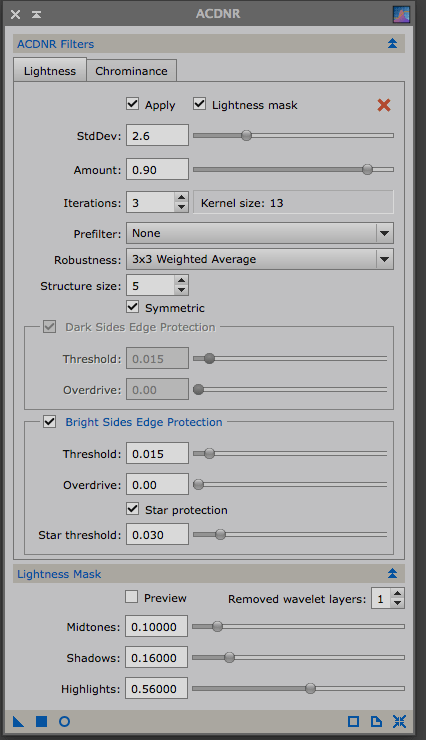Screen dimensions: 426x740
Task: Increase Iterations with the up arrow
Action: [x=181, y=198]
